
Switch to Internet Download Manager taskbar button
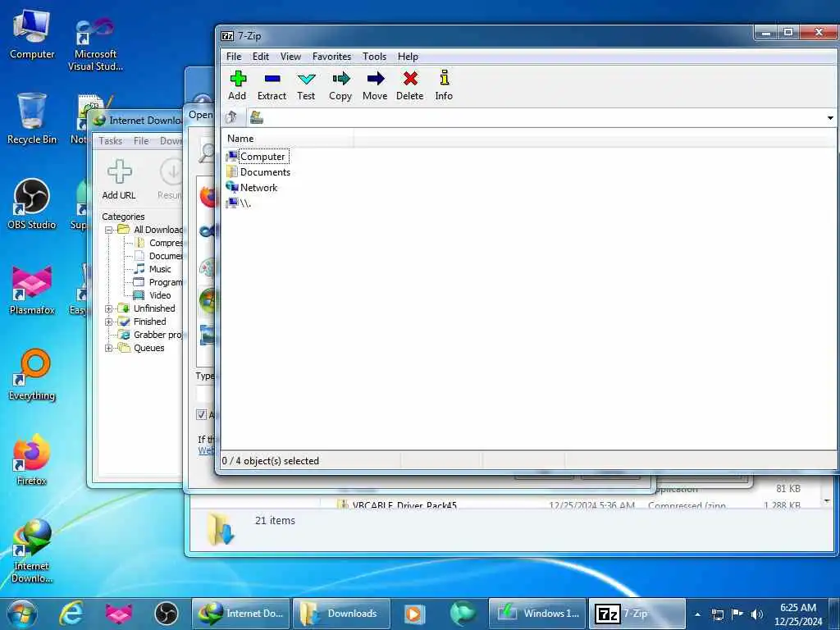241,614
